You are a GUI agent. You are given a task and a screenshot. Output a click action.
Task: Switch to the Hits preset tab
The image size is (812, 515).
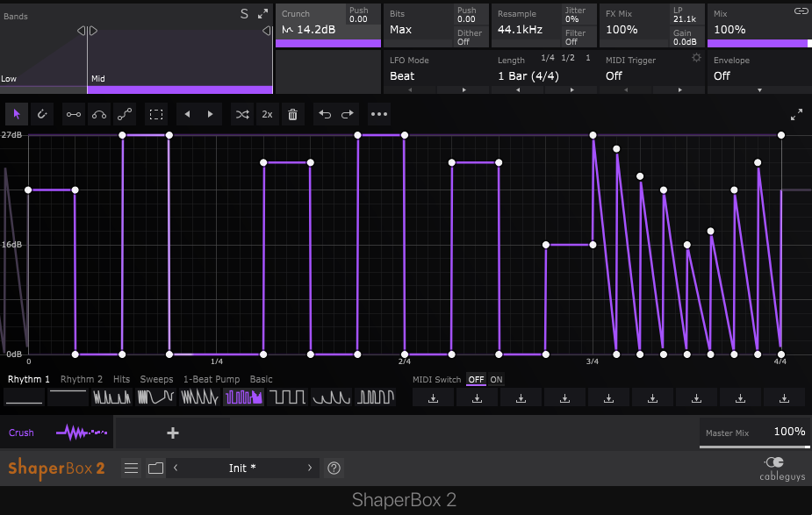point(122,379)
